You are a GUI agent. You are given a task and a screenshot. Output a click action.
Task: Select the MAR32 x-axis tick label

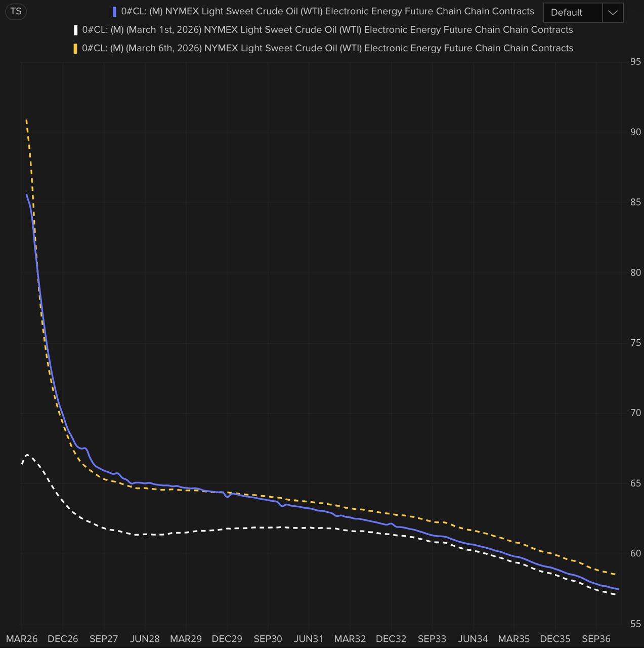tap(350, 639)
